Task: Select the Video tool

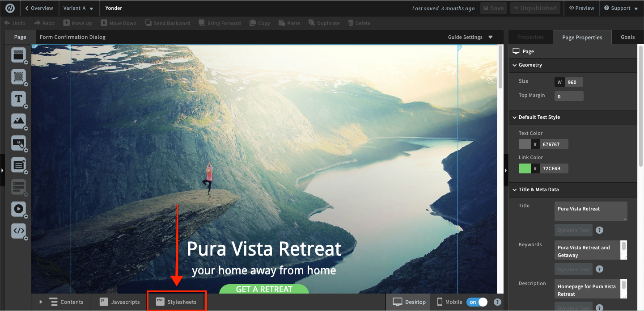Action: (x=18, y=209)
